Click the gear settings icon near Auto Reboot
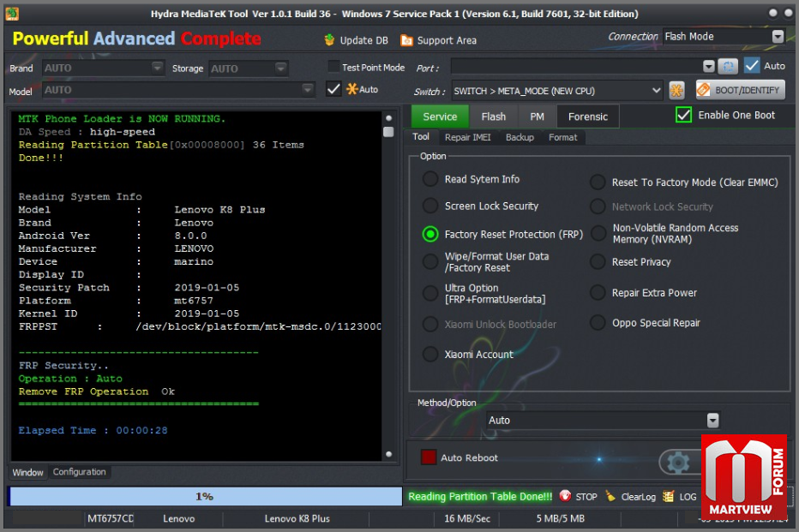This screenshot has height=532, width=799. click(678, 463)
